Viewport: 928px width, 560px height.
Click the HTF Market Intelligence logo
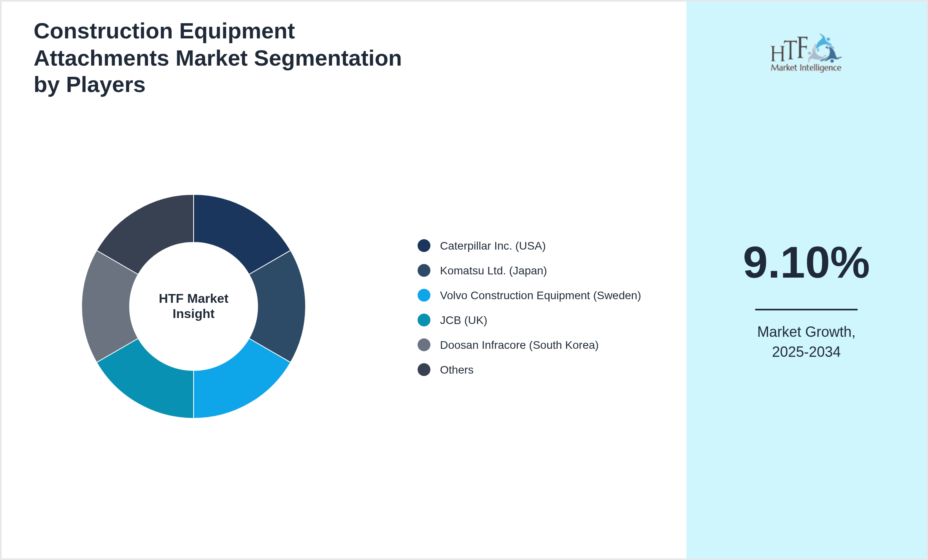click(x=806, y=53)
